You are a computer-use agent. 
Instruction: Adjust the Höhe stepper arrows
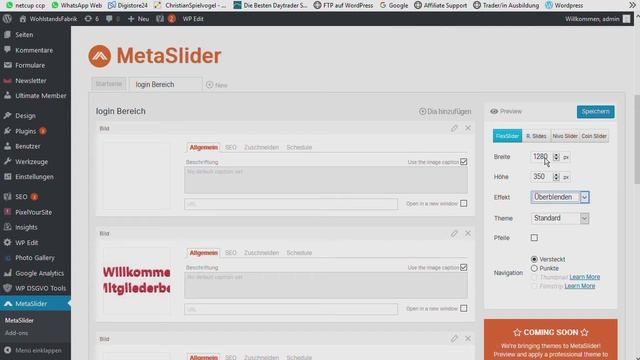556,177
